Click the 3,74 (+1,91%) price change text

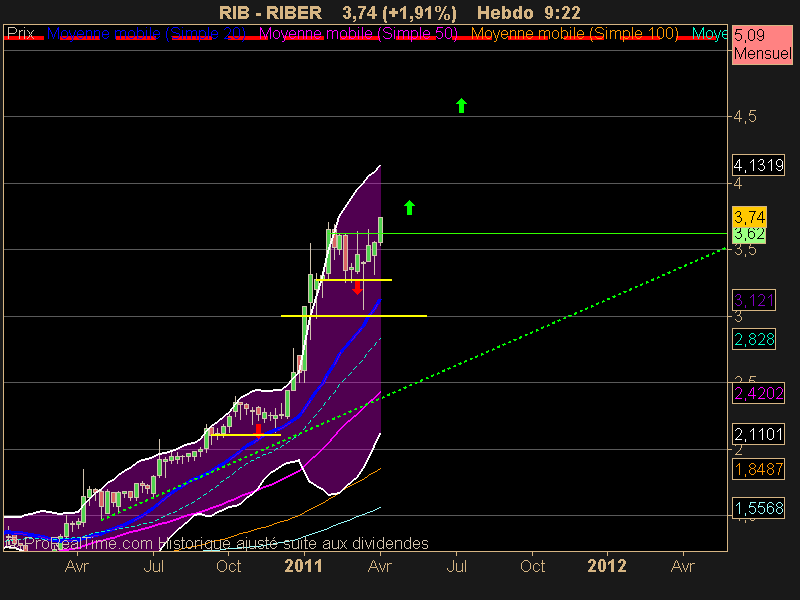pyautogui.click(x=399, y=13)
